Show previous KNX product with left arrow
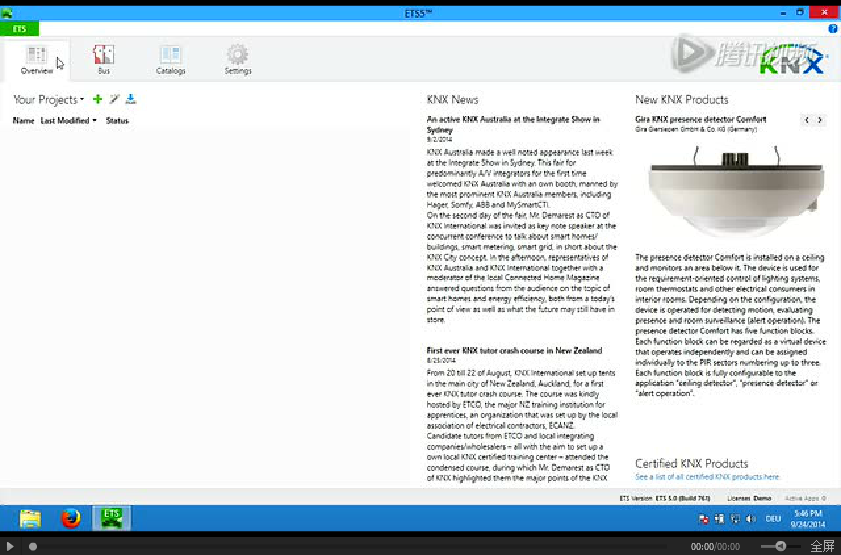This screenshot has width=841, height=555. coord(807,120)
